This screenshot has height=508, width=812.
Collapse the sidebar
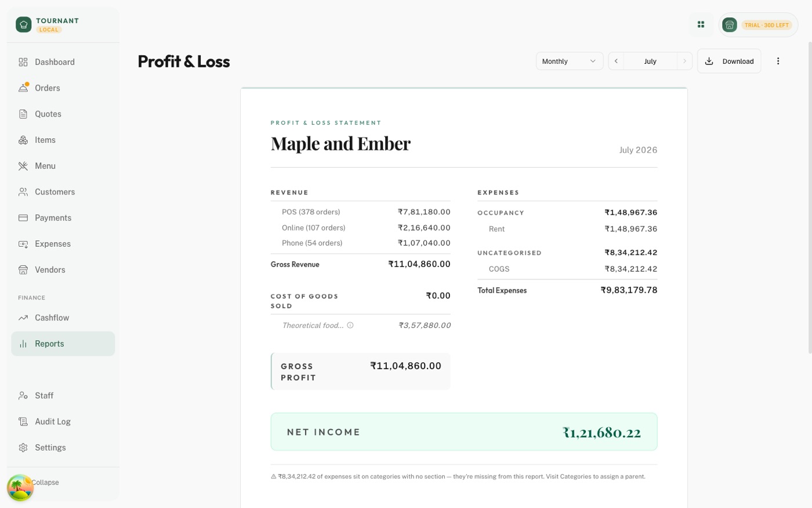point(45,482)
